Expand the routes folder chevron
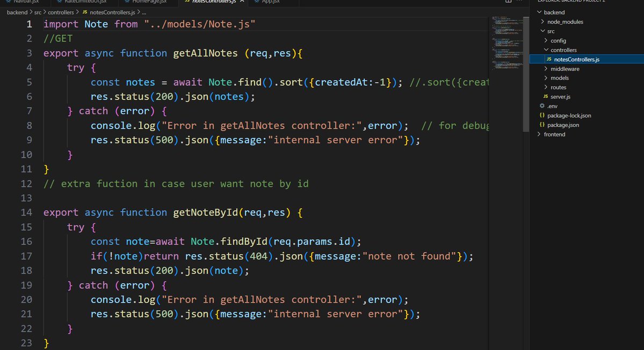This screenshot has width=644, height=350. 546,87
